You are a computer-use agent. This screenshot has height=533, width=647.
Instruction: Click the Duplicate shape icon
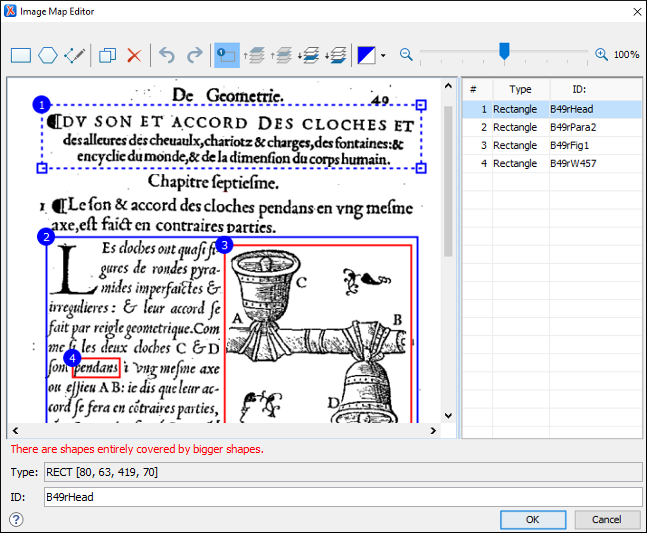tap(107, 56)
